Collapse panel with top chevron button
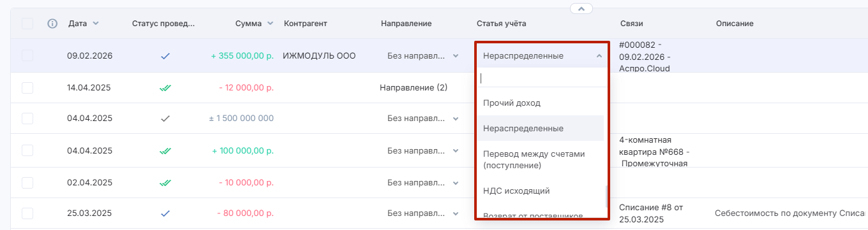This screenshot has width=868, height=230. pos(581,8)
